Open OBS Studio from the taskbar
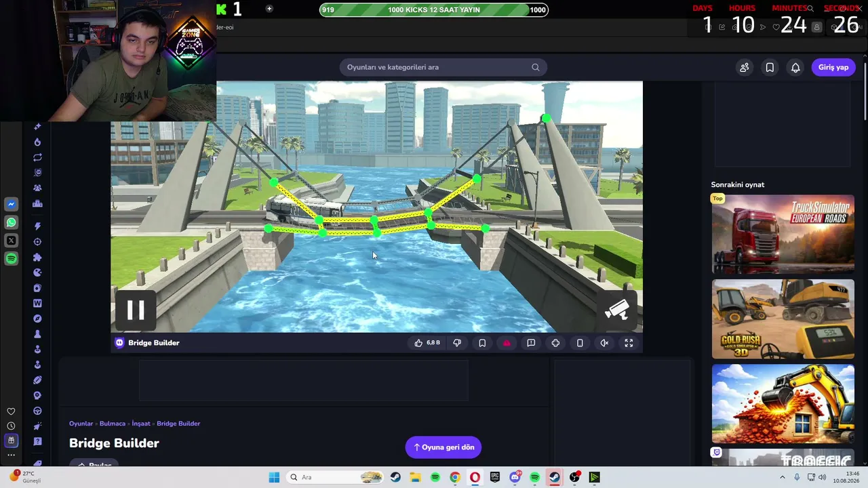868x488 pixels. pos(574,477)
